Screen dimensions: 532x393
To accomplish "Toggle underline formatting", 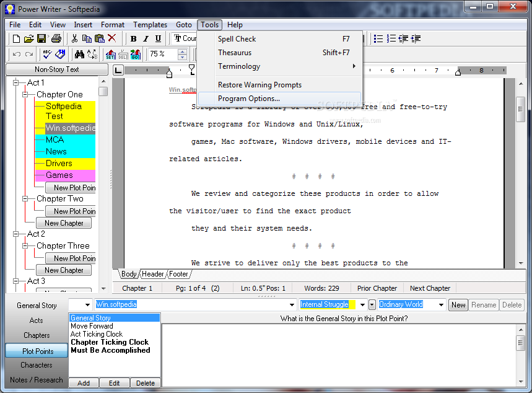I will pyautogui.click(x=158, y=38).
